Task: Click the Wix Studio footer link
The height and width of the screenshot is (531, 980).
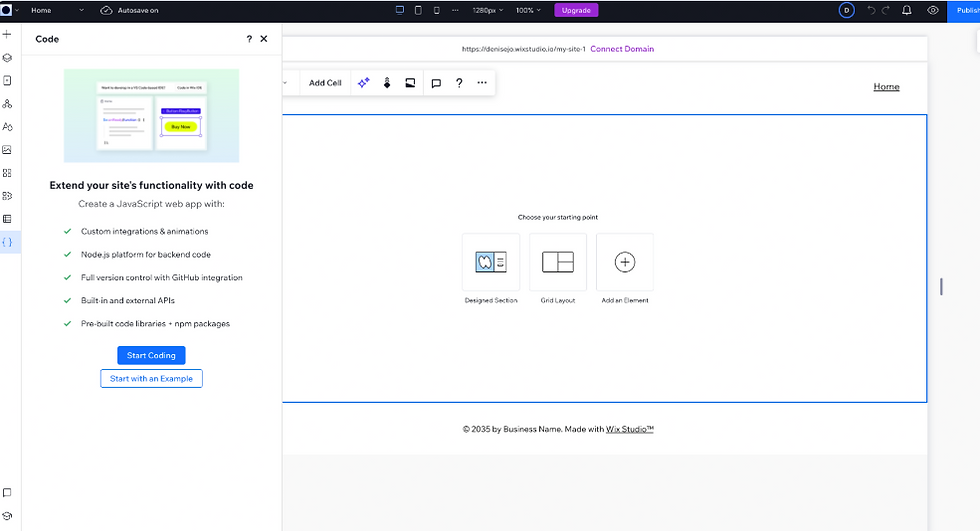Action: [x=629, y=429]
